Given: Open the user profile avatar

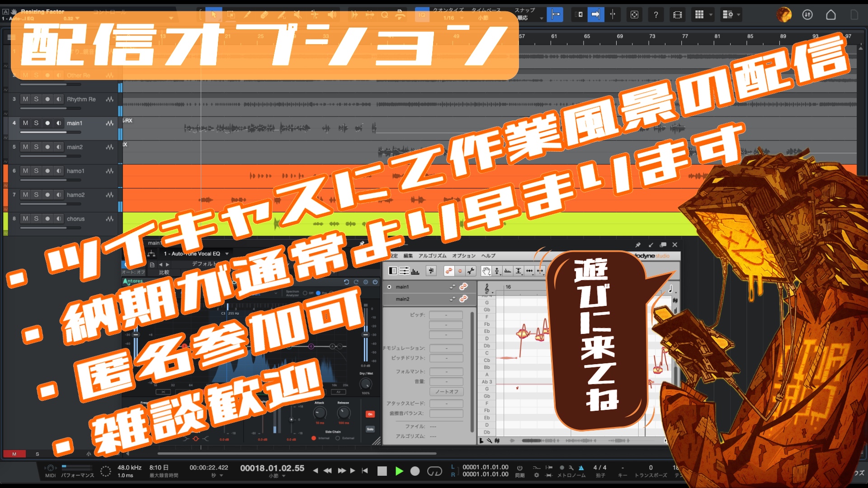Looking at the screenshot, I should pos(783,14).
